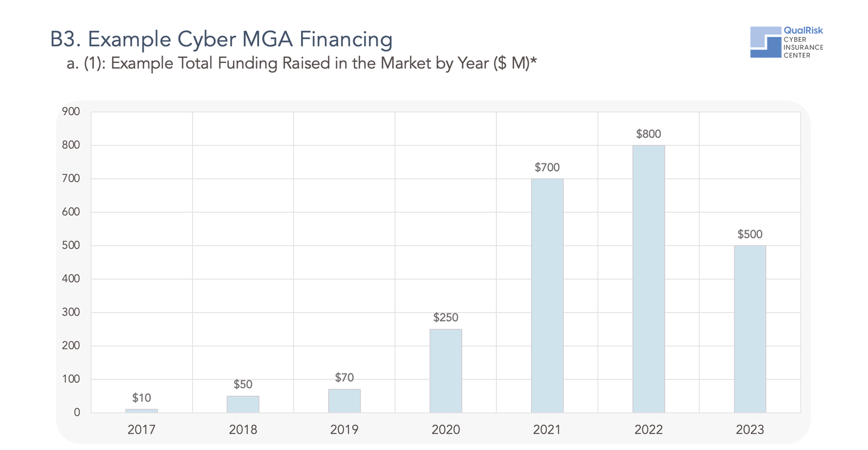Select the 2022 bar in the chart
Viewport: 868px width, 450px height.
pyautogui.click(x=648, y=279)
